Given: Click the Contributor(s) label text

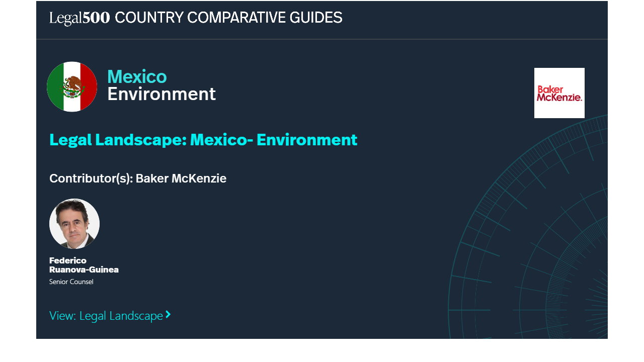Looking at the screenshot, I should 91,178.
